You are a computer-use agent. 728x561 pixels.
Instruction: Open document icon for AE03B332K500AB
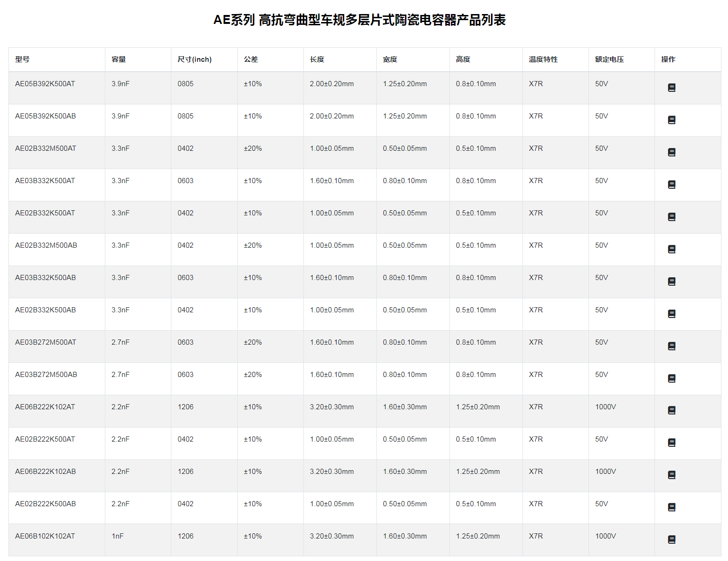[x=671, y=281]
